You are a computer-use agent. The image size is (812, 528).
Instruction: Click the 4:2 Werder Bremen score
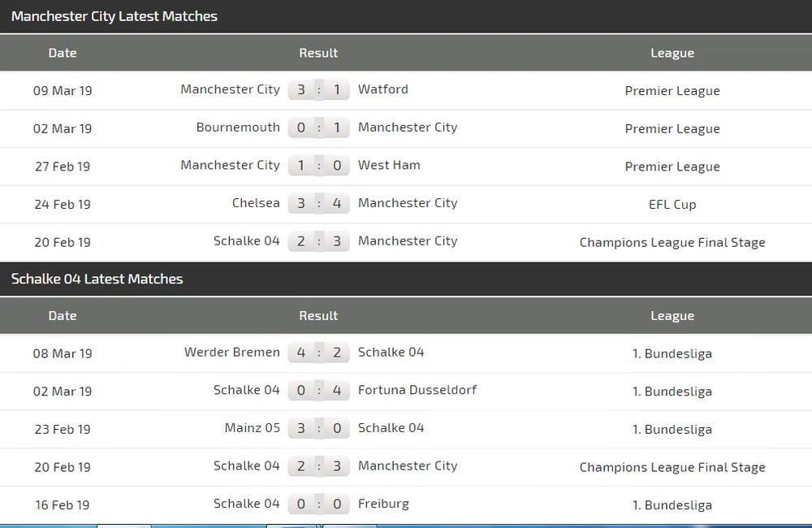(x=318, y=353)
